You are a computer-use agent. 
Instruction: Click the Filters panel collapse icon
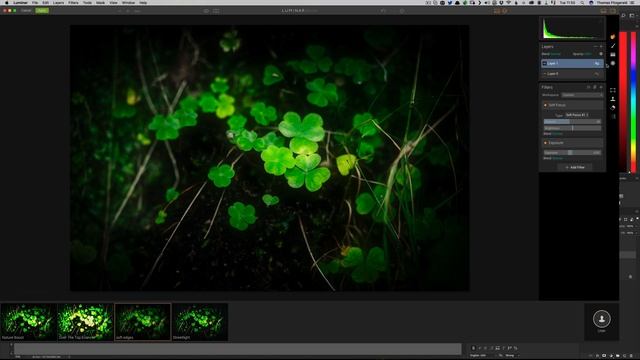point(601,87)
